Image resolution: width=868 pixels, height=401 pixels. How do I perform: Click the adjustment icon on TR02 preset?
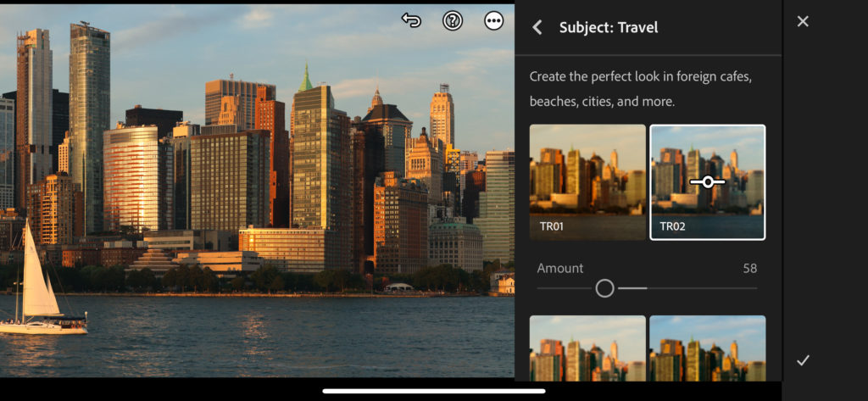(708, 181)
